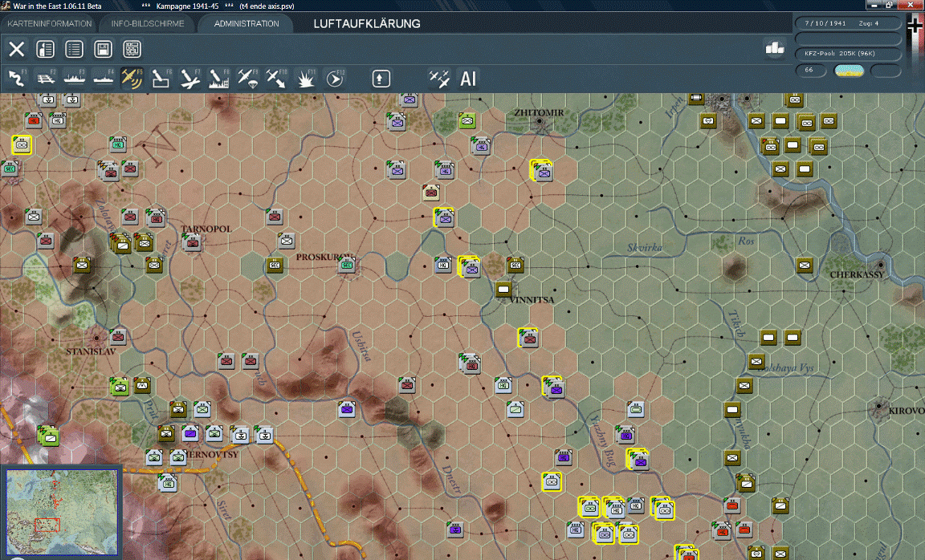Select the F10 air transfer mode icon
The width and height of the screenshot is (925, 560).
tap(277, 79)
